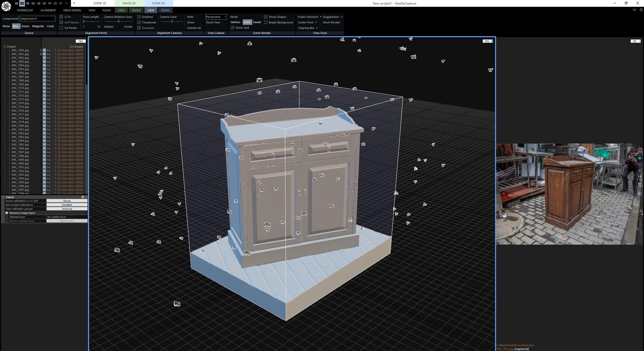Click the Inputs panel pin icon

pyautogui.click(x=83, y=197)
